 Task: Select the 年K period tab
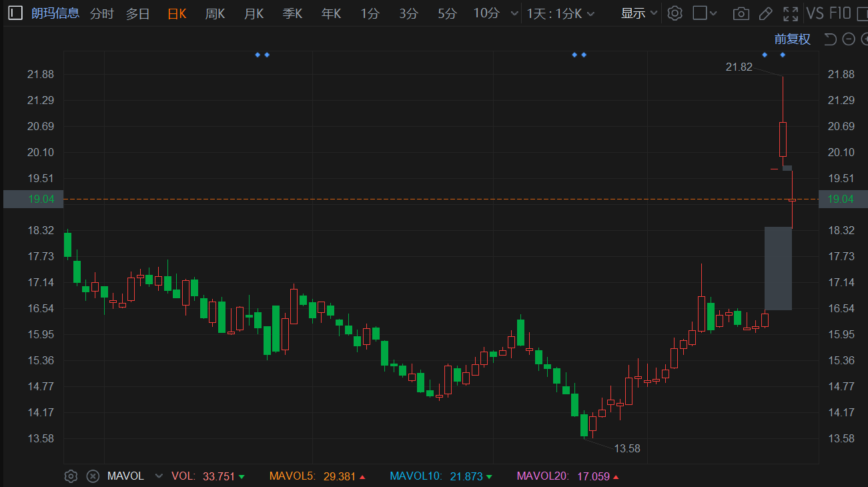pos(332,13)
